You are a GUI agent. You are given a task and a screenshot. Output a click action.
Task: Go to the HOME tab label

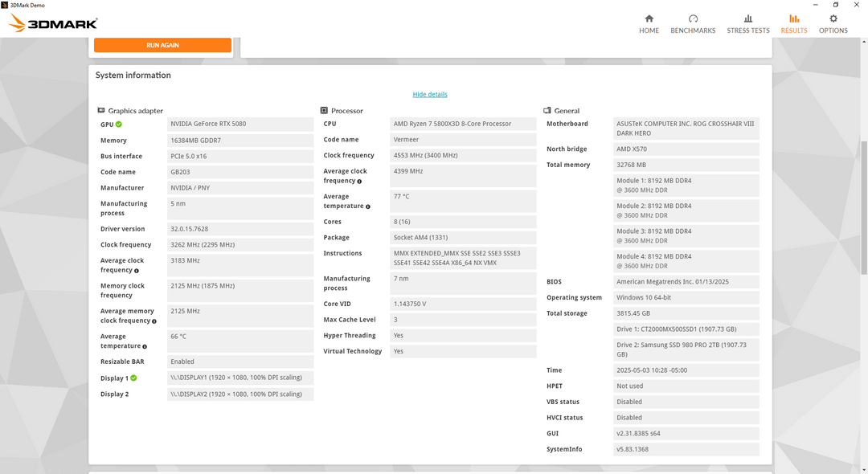[x=649, y=31]
